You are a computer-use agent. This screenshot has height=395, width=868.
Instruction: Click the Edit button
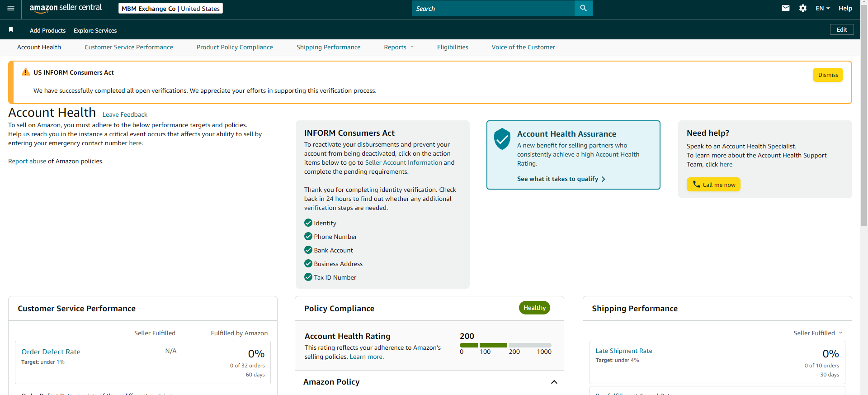point(842,29)
